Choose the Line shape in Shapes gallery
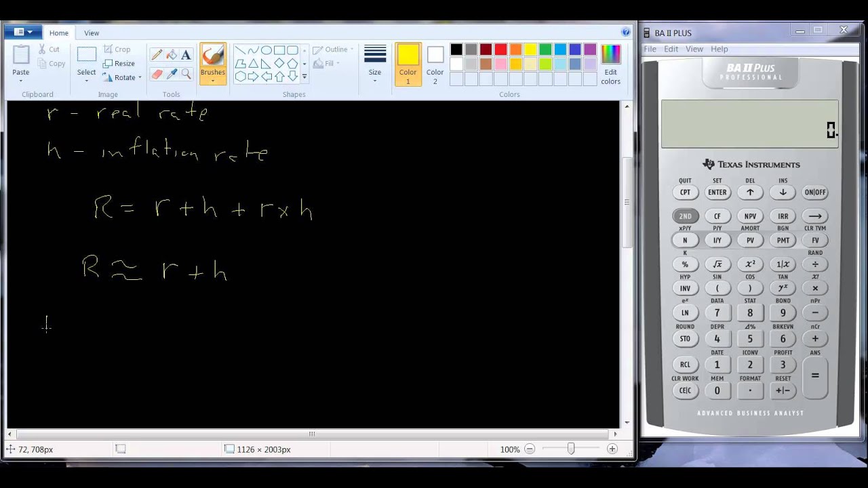Image resolution: width=868 pixels, height=488 pixels. click(x=240, y=50)
